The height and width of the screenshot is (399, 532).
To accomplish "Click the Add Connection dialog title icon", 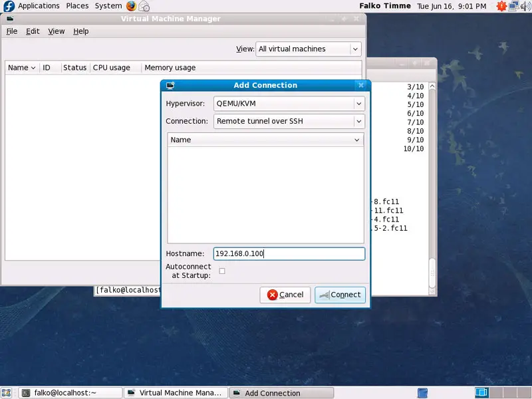I will [x=170, y=86].
